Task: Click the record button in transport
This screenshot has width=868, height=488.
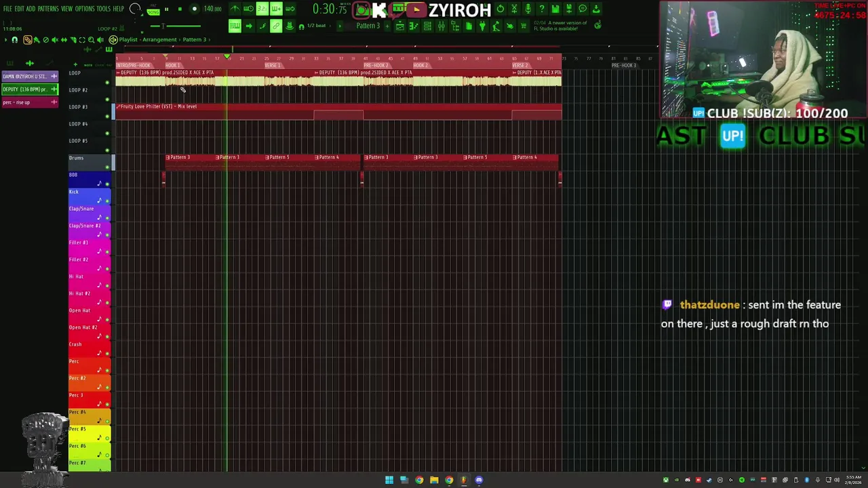Action: (x=195, y=9)
